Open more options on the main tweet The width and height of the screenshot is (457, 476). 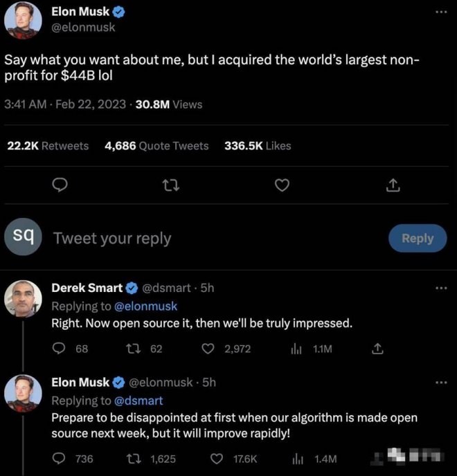(x=442, y=12)
